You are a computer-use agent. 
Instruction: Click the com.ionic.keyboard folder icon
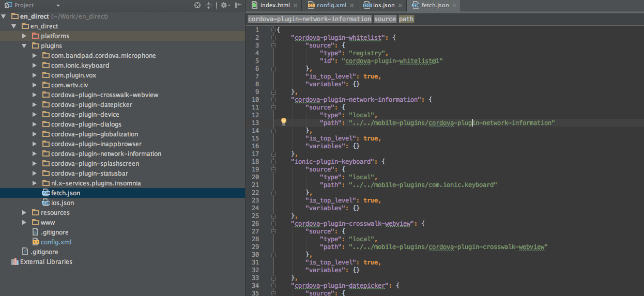click(x=46, y=66)
